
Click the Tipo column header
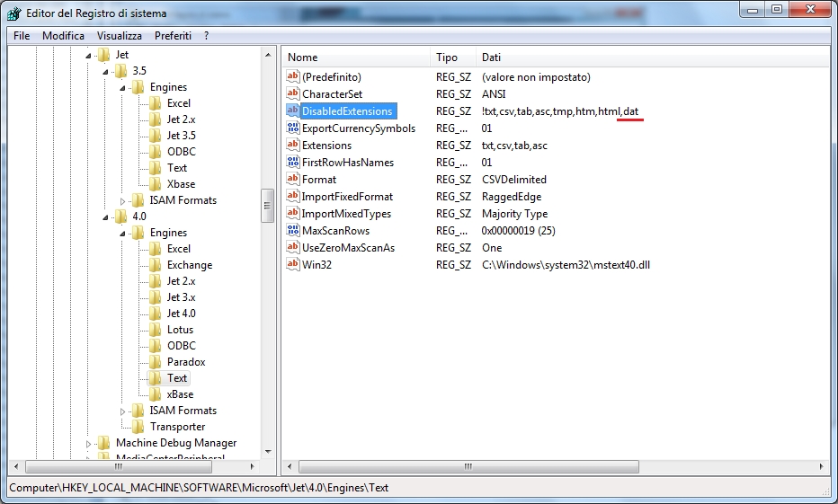[x=452, y=57]
